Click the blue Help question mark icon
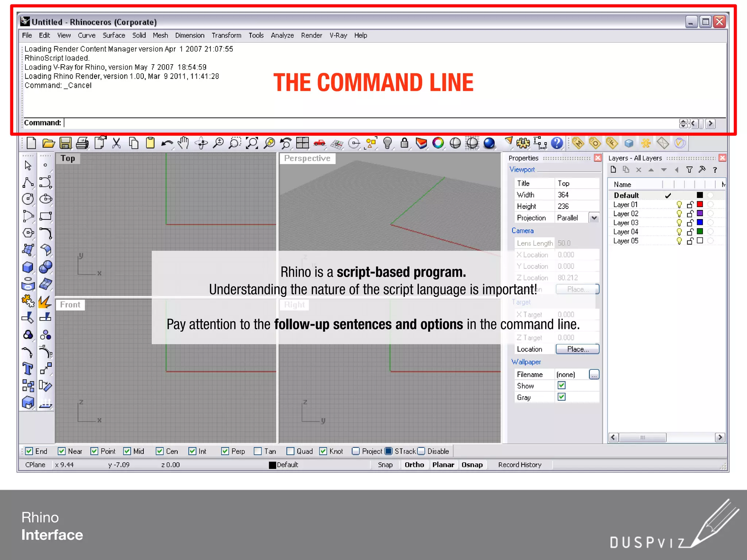The height and width of the screenshot is (560, 747). [557, 143]
